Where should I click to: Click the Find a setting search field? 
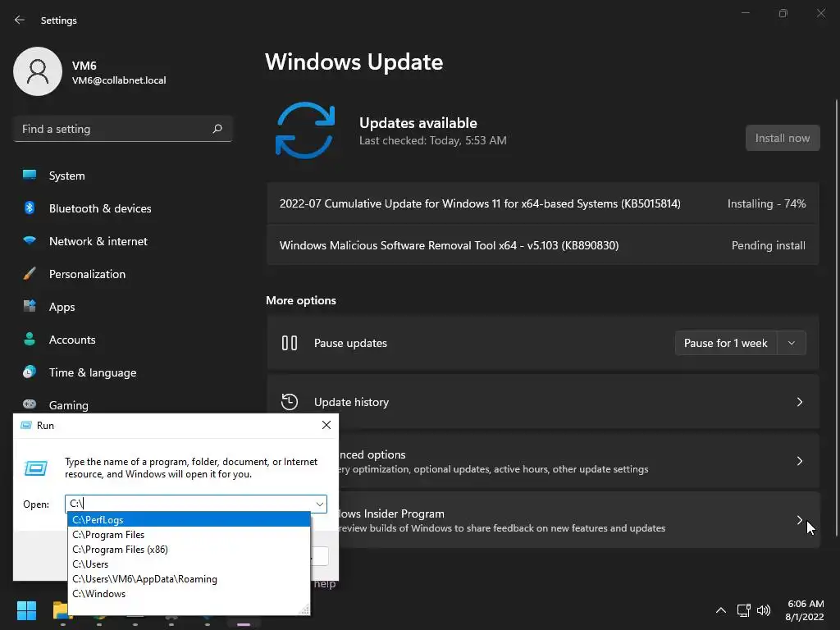click(x=123, y=129)
